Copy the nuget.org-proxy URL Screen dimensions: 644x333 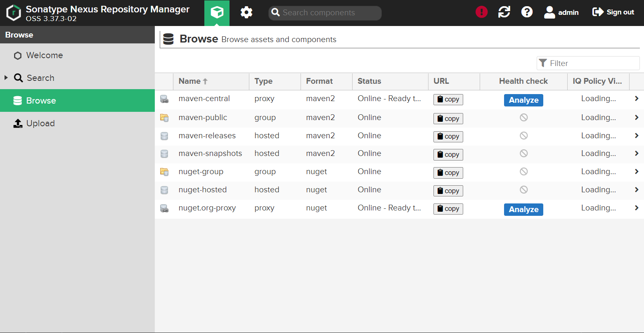pos(448,209)
